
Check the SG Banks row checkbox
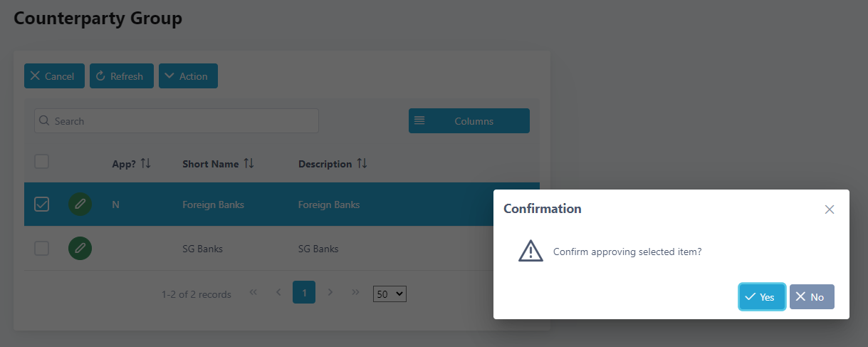click(x=42, y=248)
